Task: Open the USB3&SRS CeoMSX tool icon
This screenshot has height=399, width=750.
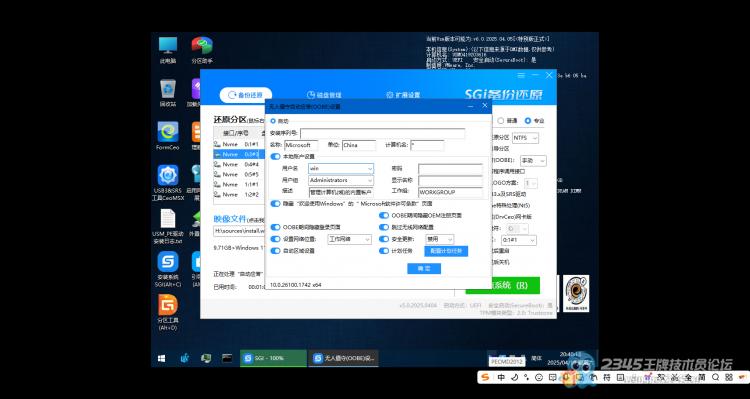Action: pyautogui.click(x=168, y=182)
